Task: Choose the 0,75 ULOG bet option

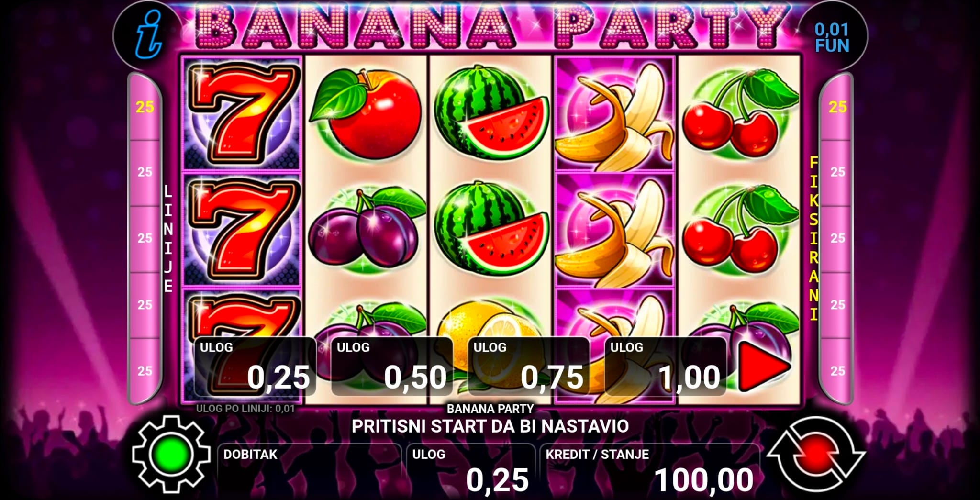Action: [529, 367]
